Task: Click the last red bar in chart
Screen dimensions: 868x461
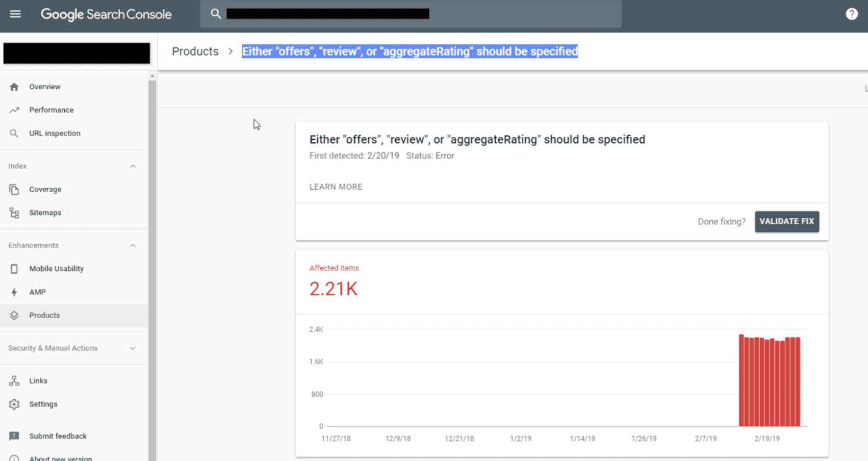Action: point(798,382)
